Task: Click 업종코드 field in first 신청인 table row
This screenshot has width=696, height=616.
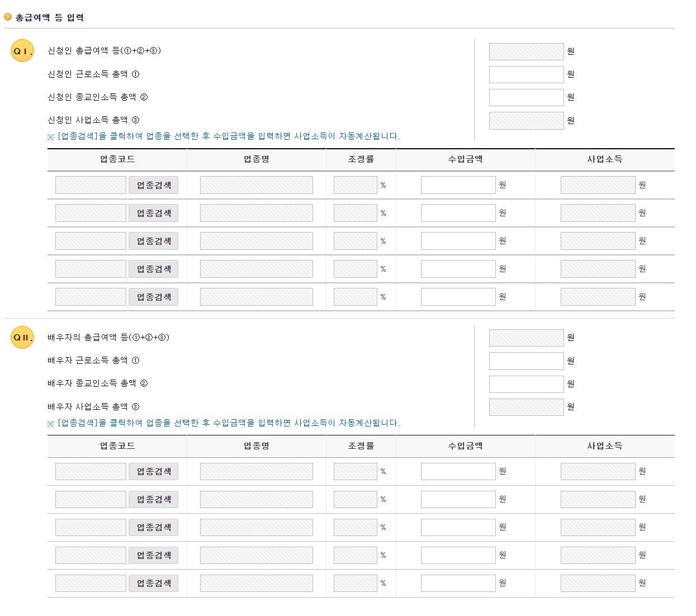Action: click(91, 185)
